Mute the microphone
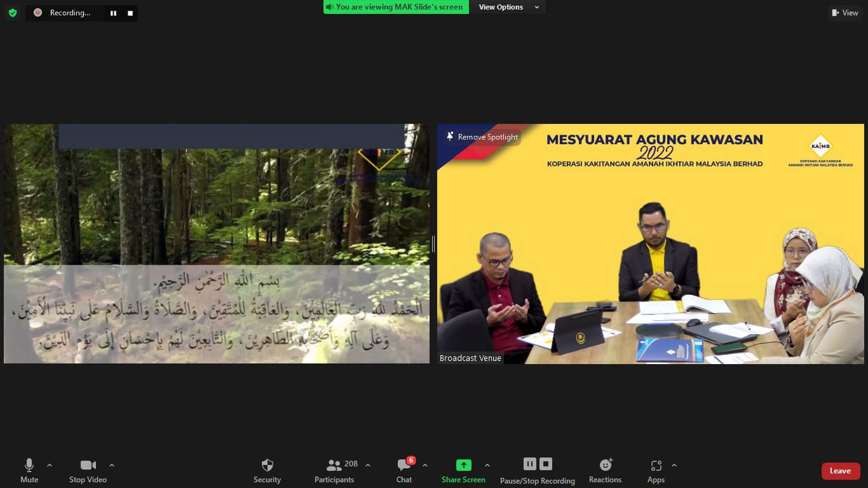This screenshot has height=488, width=868. [x=29, y=471]
